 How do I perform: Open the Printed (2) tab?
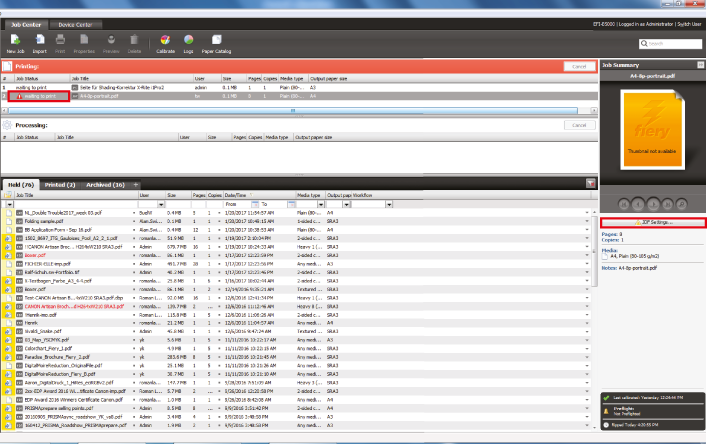coord(61,184)
